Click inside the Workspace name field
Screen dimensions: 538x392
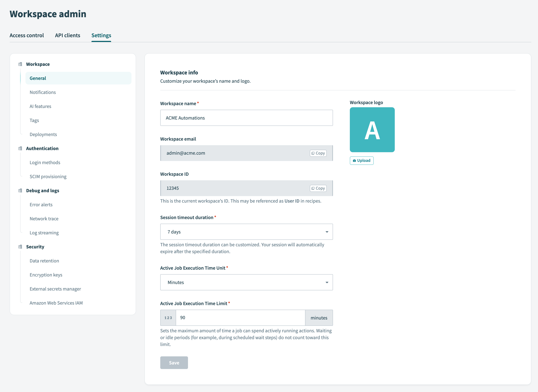246,118
